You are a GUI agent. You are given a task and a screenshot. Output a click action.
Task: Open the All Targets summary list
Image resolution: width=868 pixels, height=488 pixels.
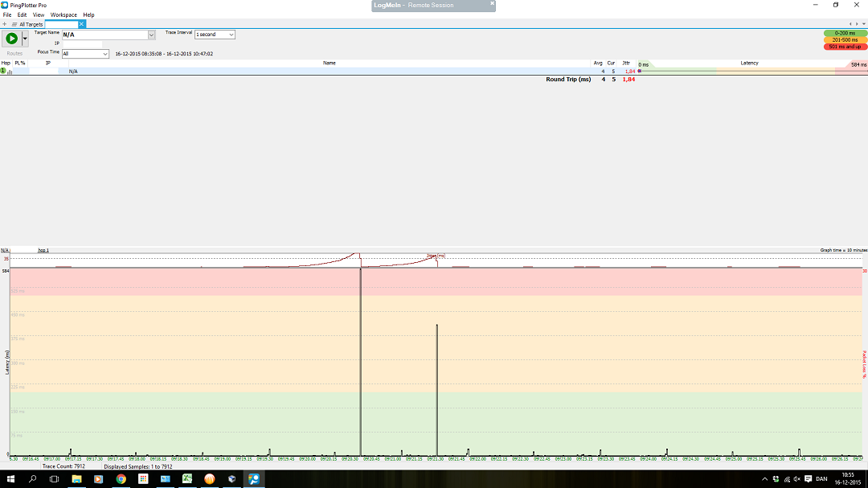31,24
